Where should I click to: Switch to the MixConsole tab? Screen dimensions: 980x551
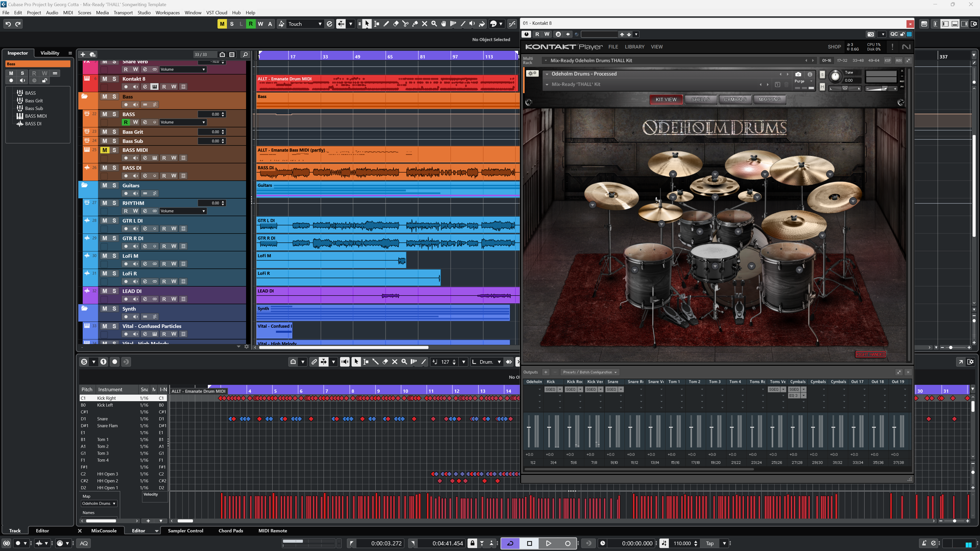click(104, 531)
